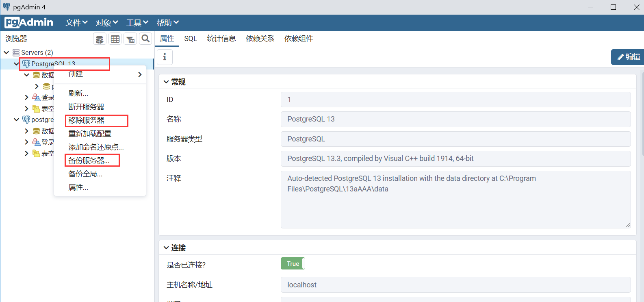
Task: Click the 版本 field text
Action: click(455, 159)
